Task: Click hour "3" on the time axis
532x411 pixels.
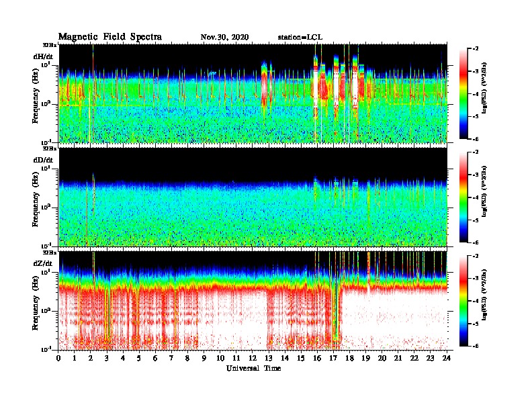Action: click(x=107, y=358)
